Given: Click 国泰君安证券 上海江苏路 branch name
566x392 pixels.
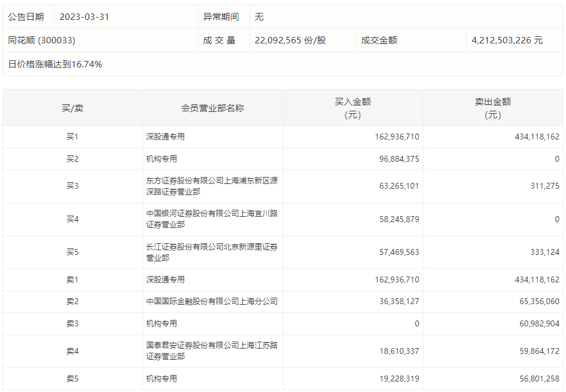Looking at the screenshot, I should coord(212,351).
